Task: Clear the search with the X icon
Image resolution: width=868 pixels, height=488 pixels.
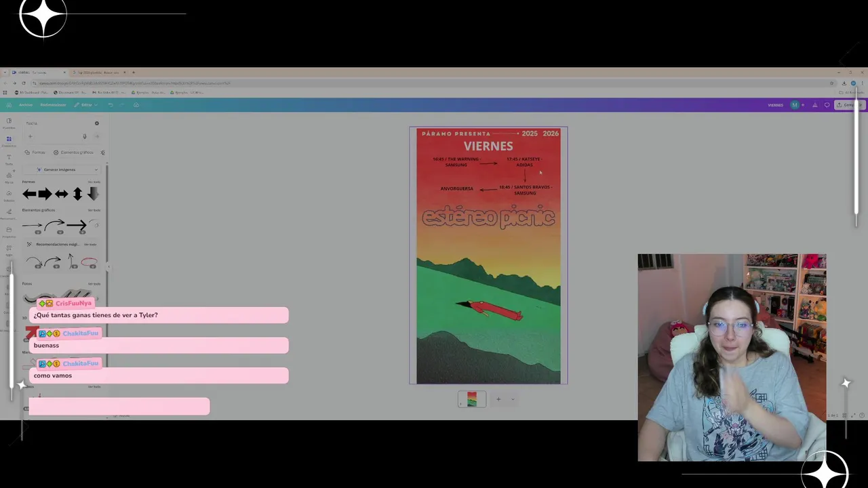Action: tap(97, 123)
